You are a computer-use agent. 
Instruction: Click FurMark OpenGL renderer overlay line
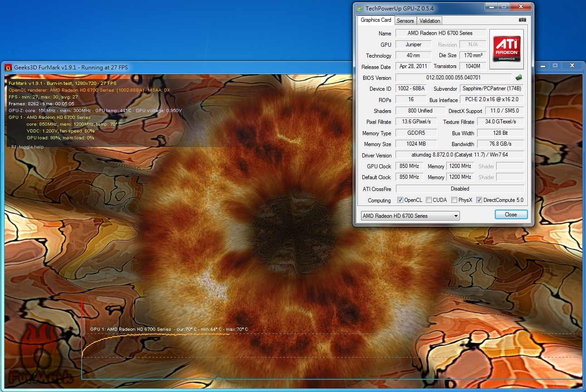coord(89,90)
